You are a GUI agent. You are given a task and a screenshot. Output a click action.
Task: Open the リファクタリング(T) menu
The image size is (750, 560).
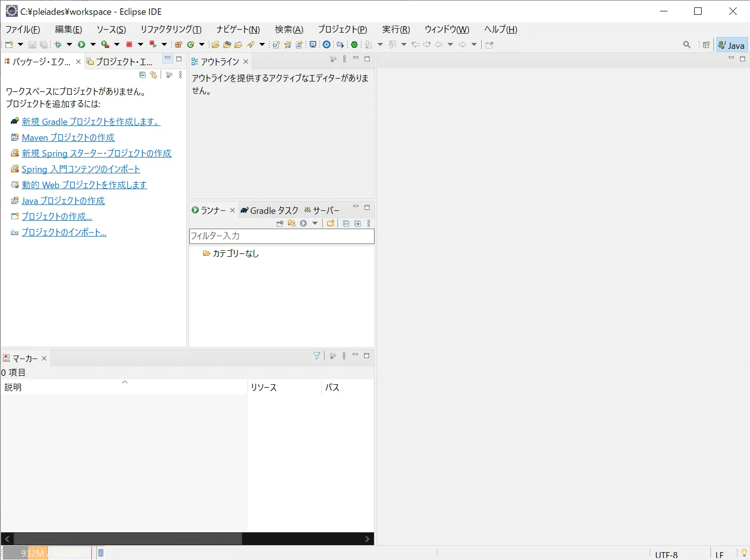171,30
